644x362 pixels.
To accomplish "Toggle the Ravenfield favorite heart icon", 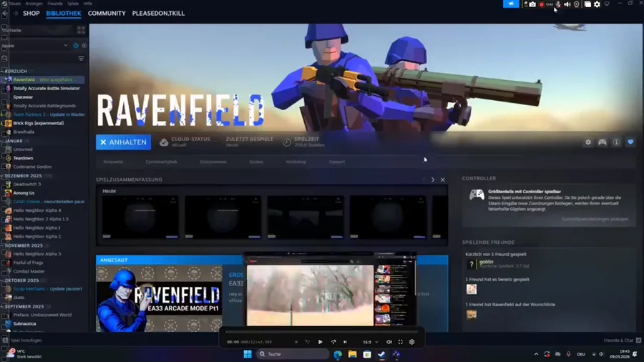I will [630, 142].
